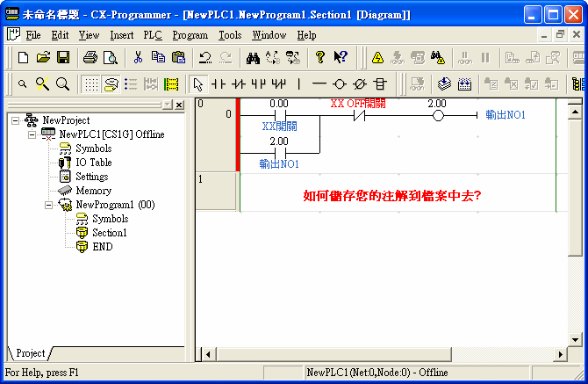Click horizontal scrollbar left arrow

tap(208, 354)
